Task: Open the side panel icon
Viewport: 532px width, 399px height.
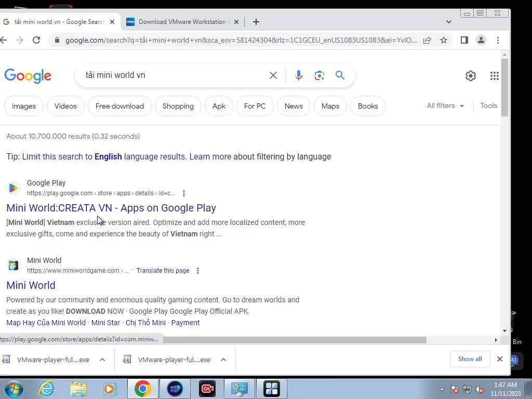Action: coord(464,40)
